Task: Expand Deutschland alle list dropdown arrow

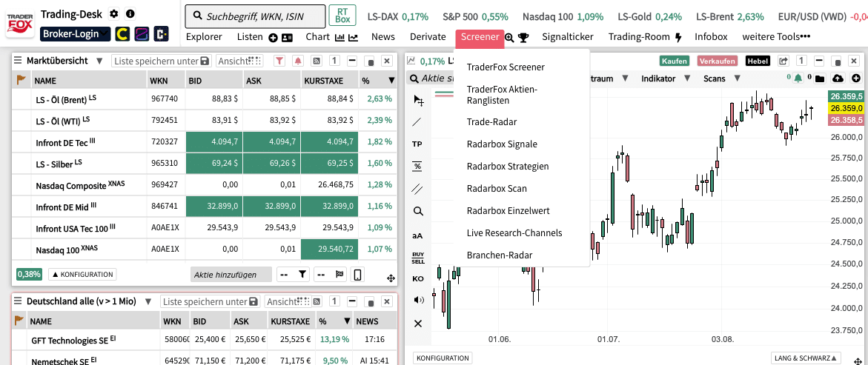Action: pyautogui.click(x=148, y=301)
